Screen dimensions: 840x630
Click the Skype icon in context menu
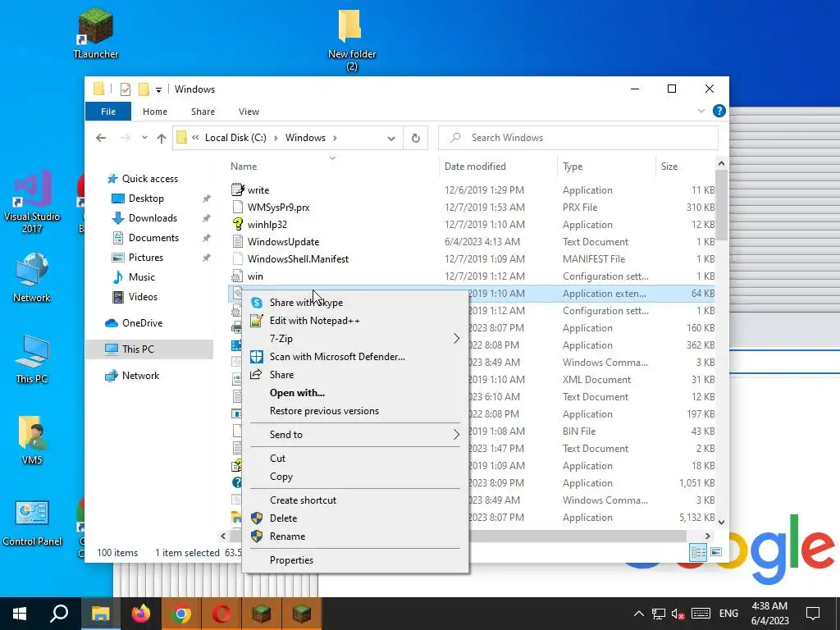(257, 303)
